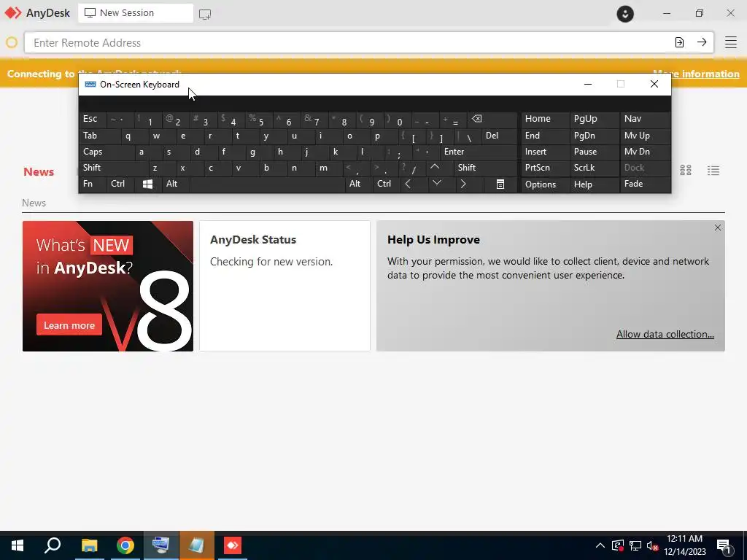Open taskbar Search
Screen dimensions: 747x560
point(53,545)
